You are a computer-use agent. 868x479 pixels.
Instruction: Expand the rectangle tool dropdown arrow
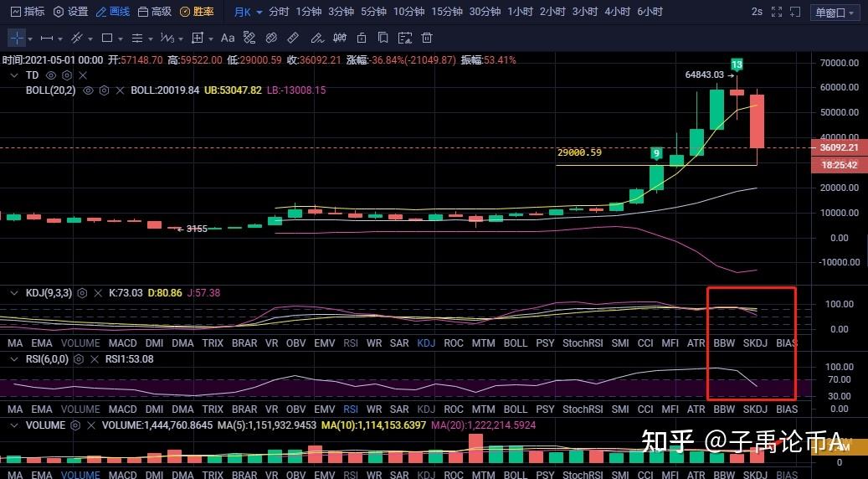(x=121, y=39)
